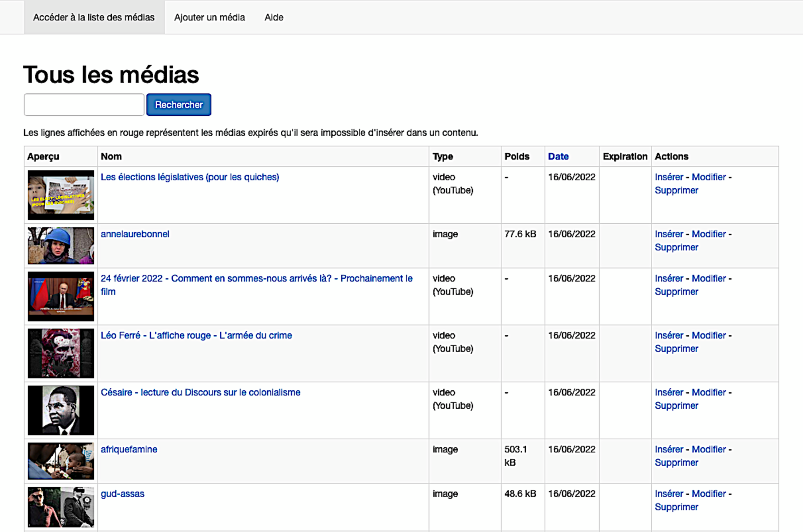Click the annelaurebonnel preview thumbnail
This screenshot has width=803, height=532.
pyautogui.click(x=61, y=246)
